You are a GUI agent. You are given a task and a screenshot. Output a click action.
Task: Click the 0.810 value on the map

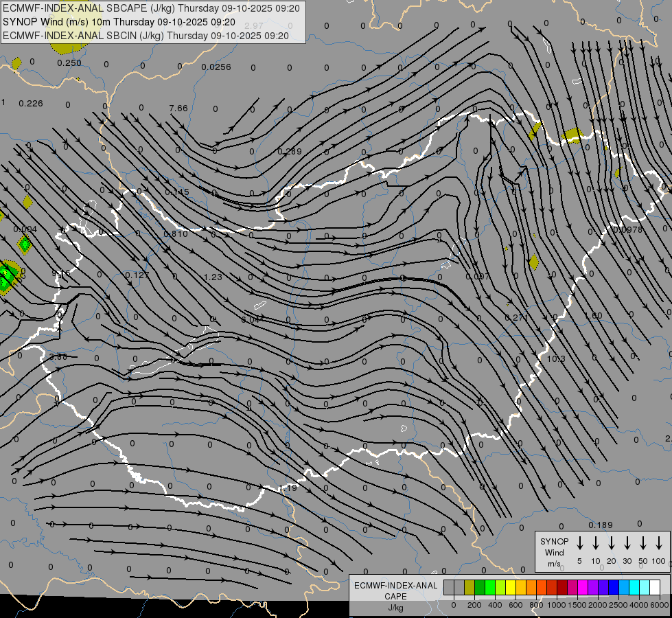pyautogui.click(x=176, y=234)
